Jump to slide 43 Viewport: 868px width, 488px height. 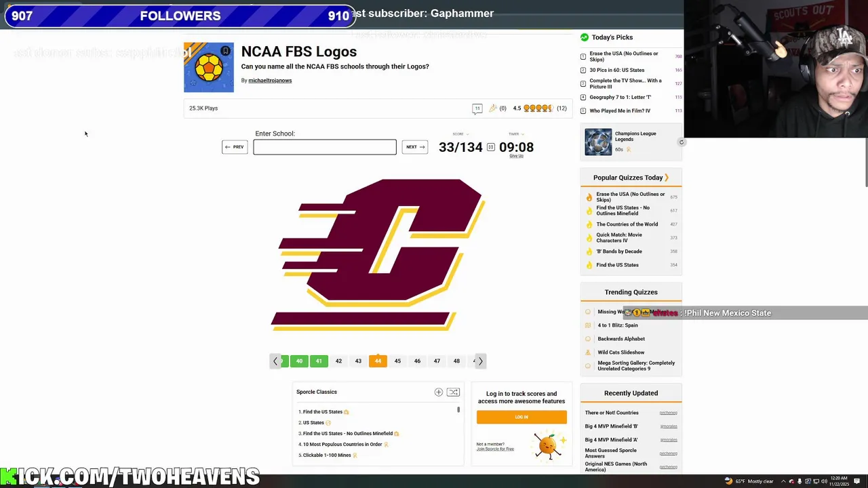358,361
